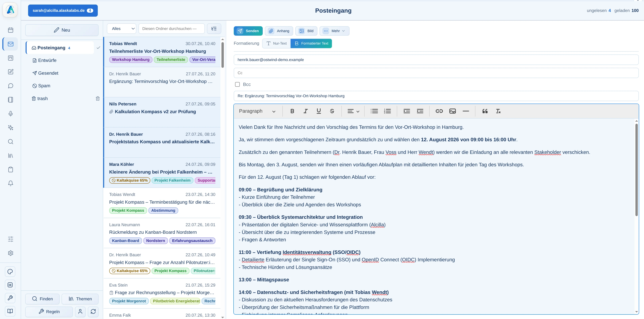Enable the Bcc checkbox
The width and height of the screenshot is (644, 319).
coord(237,84)
